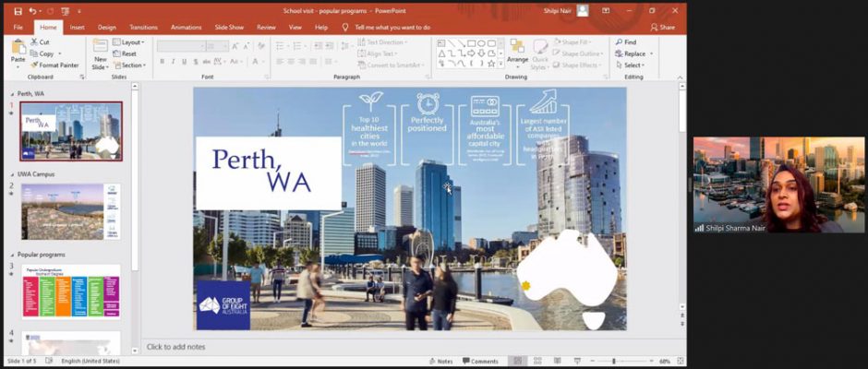The image size is (868, 369).
Task: Open the font name combo box
Action: [181, 46]
